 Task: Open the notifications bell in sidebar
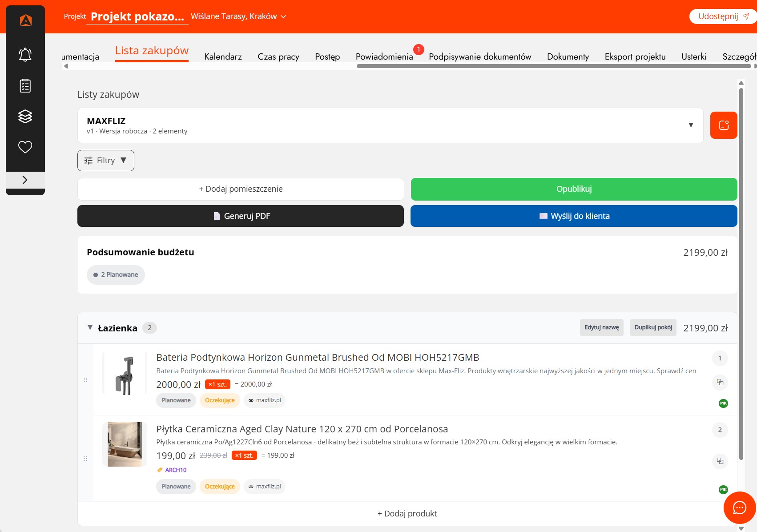(x=25, y=55)
